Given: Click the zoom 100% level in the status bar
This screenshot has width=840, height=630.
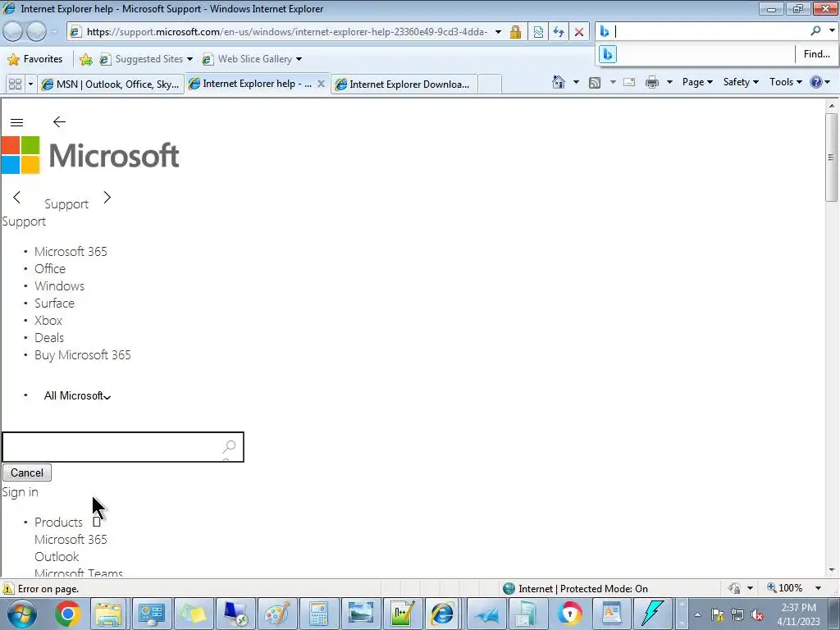Looking at the screenshot, I should coord(785,588).
